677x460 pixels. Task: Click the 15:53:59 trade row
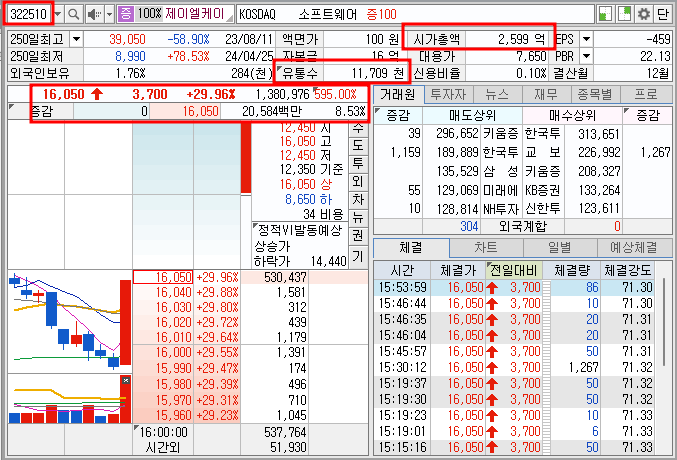[516, 287]
